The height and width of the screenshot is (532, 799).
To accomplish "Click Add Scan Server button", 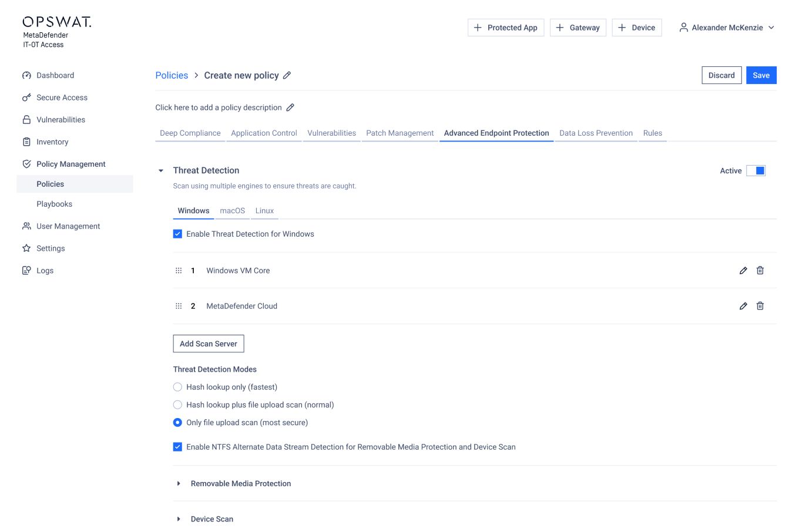I will (209, 344).
